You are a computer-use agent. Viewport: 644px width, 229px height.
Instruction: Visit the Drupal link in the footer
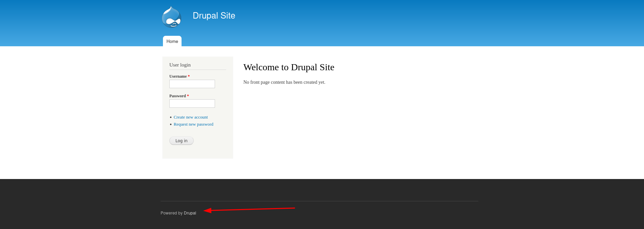[x=190, y=213]
